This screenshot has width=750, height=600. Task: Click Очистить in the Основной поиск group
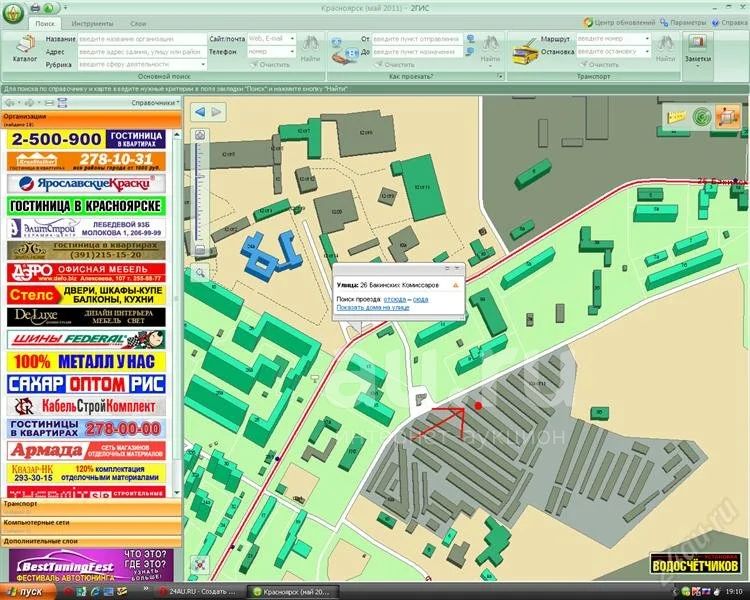271,65
